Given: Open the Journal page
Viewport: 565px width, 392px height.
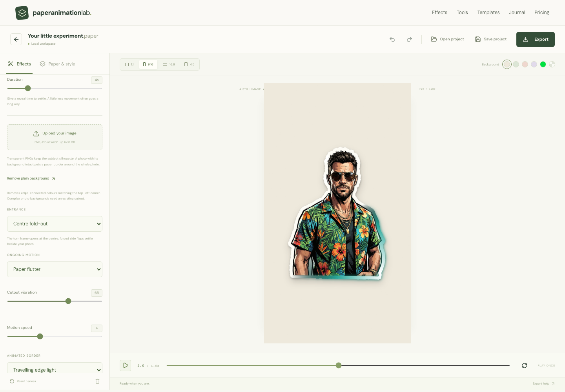Looking at the screenshot, I should point(517,13).
